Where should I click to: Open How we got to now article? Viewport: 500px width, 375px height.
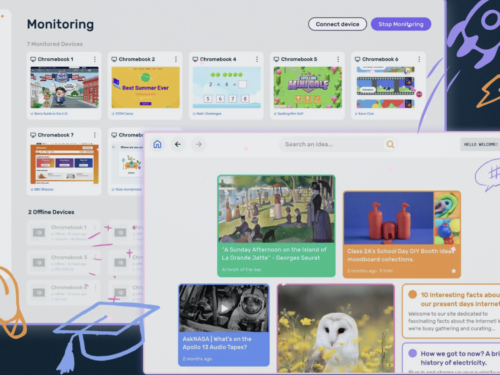(x=451, y=358)
